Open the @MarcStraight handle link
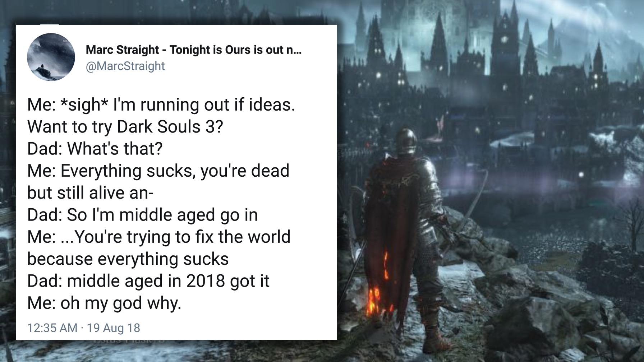Viewport: 644px width, 362px height. click(125, 66)
